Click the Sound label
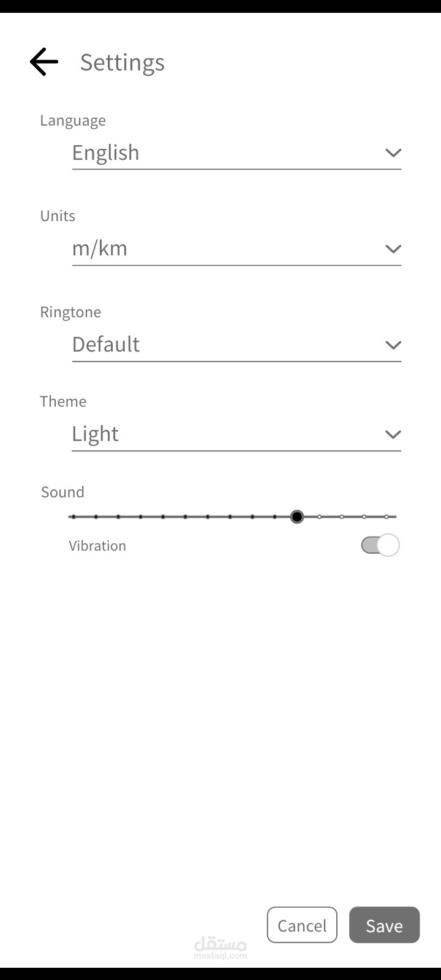This screenshot has height=980, width=441. click(62, 492)
